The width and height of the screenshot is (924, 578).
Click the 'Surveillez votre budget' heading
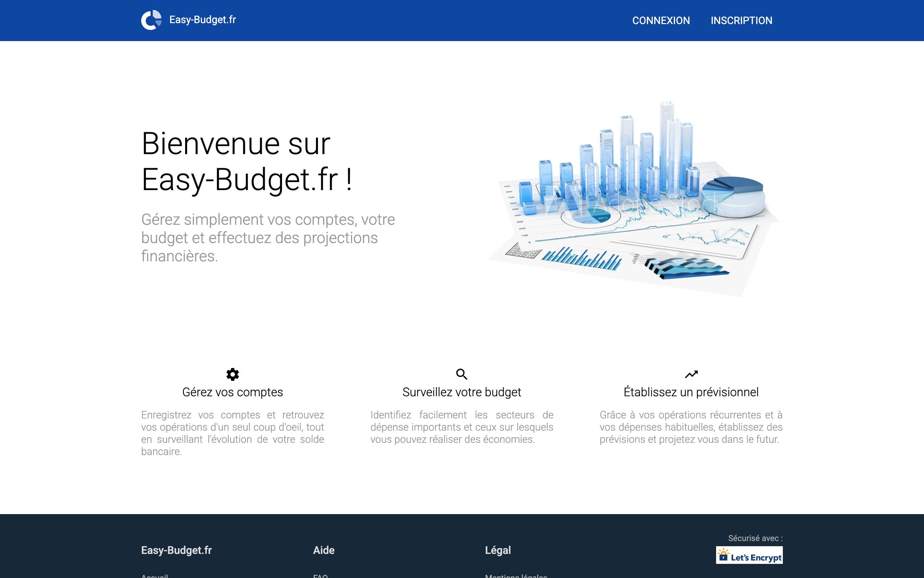(x=462, y=392)
